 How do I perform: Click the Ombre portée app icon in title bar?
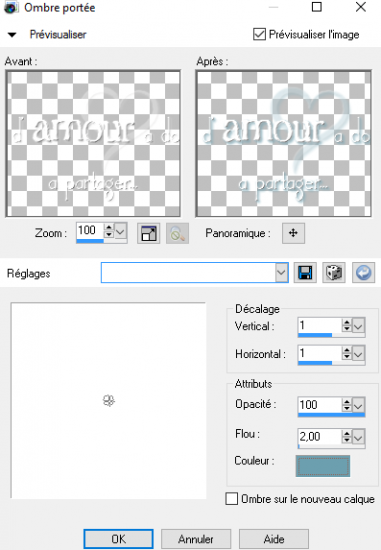(x=11, y=8)
